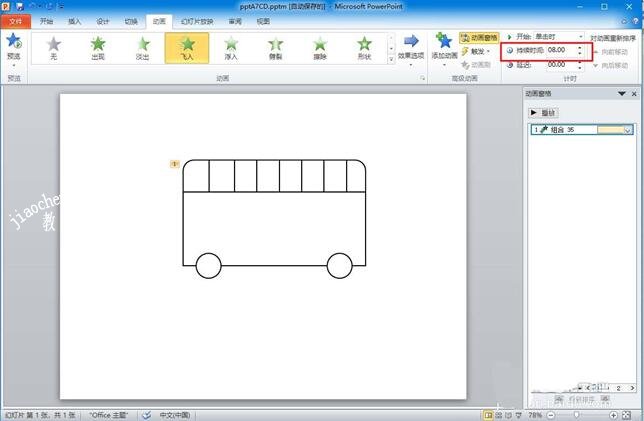Switch to the Home (开始) ribbon tab

click(46, 21)
